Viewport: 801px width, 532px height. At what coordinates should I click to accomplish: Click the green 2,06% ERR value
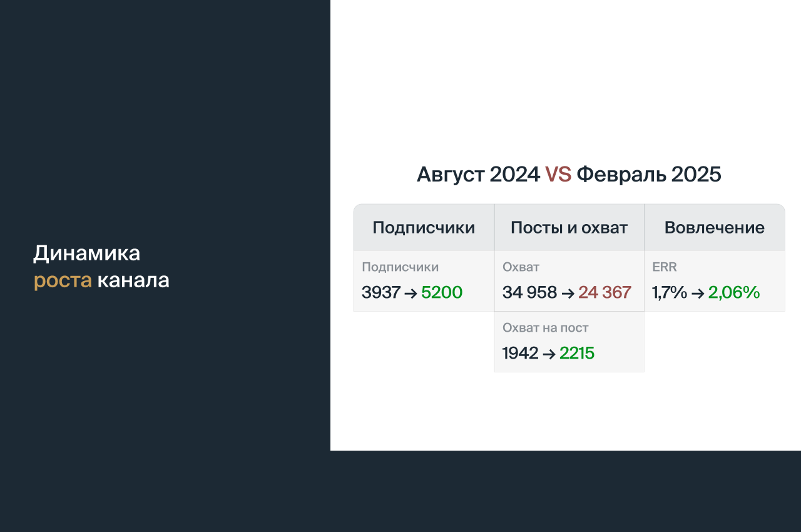pos(734,292)
